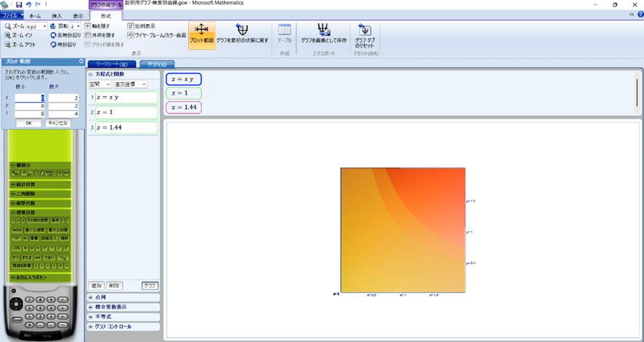The image size is (644, 342).
Task: Click the ズーム アウト (zoom out) icon
Action: click(x=7, y=44)
